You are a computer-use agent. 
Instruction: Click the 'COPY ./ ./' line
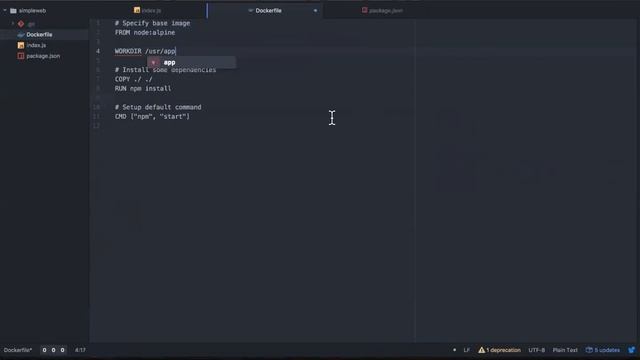pos(133,79)
